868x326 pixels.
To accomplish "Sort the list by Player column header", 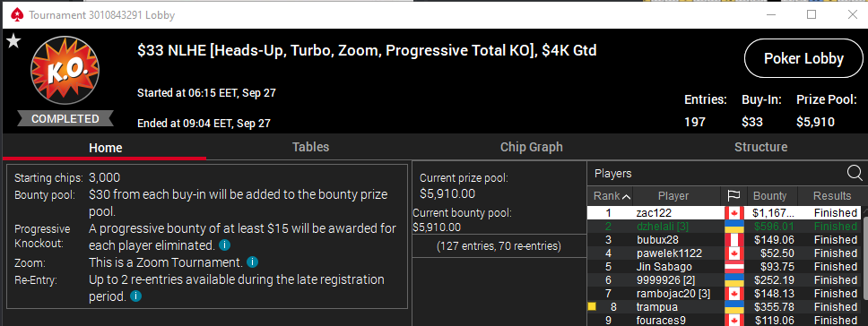I will coord(673,195).
